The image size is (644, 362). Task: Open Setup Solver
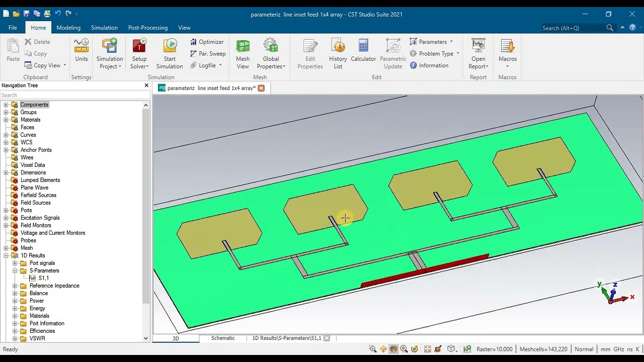[x=139, y=54]
